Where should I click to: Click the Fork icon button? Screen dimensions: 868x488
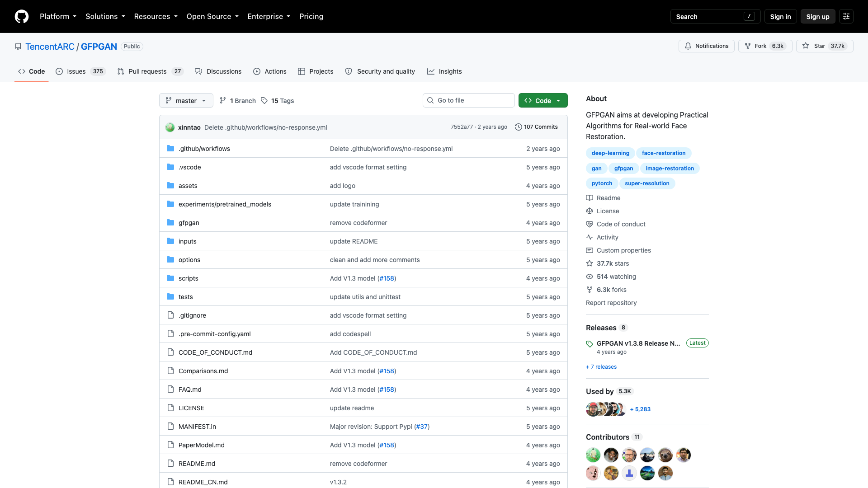coord(748,46)
